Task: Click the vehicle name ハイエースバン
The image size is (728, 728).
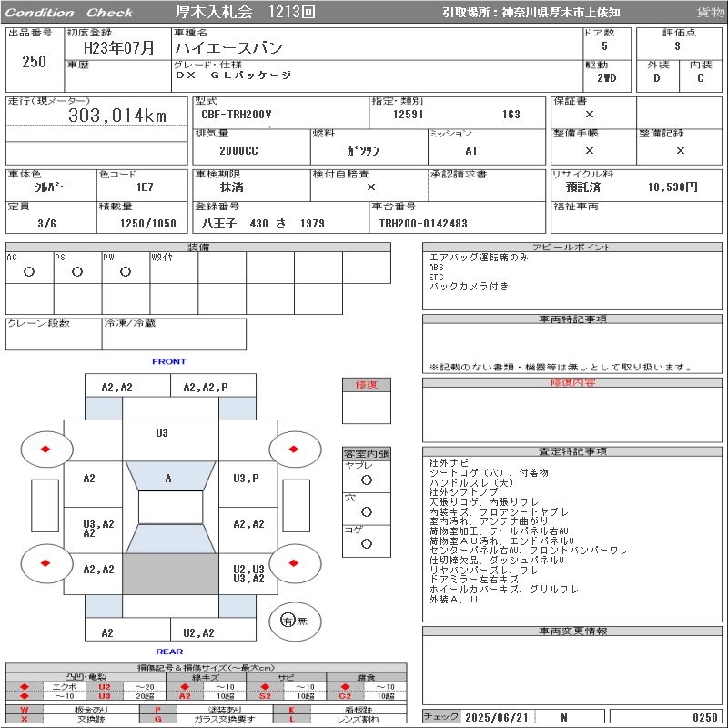Action: pos(228,47)
